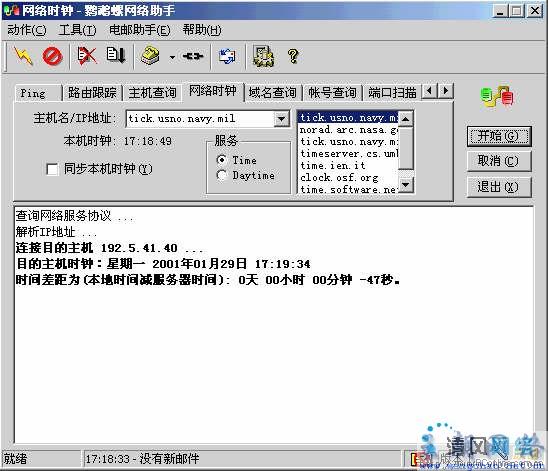Expand the hostname combo box dropdown
Screen dimensions: 548x471
(x=281, y=119)
